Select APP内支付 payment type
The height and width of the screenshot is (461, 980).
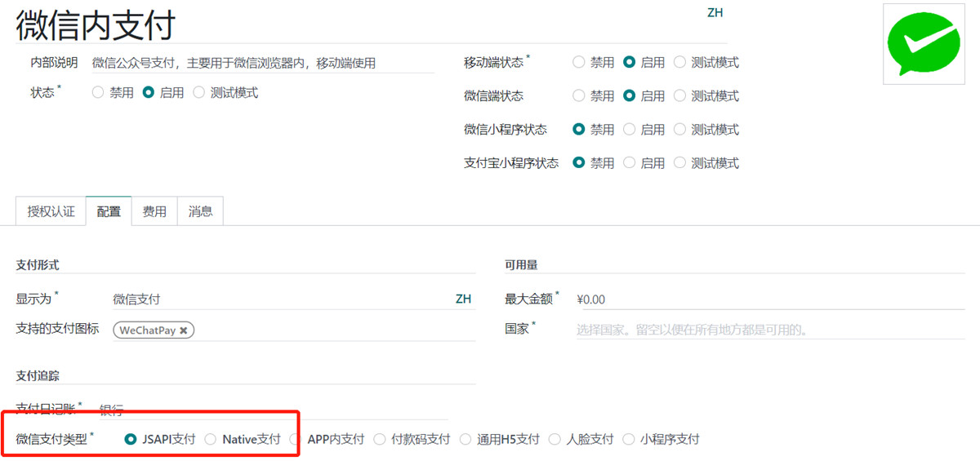[x=296, y=439]
